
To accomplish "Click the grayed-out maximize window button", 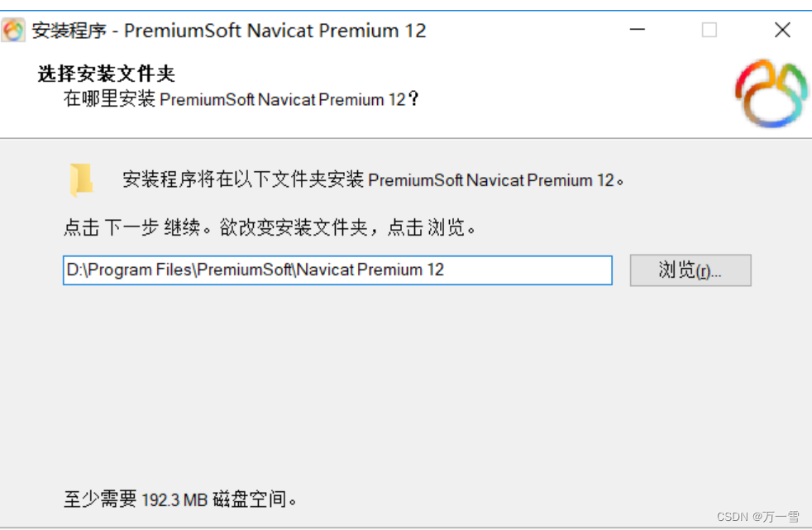I will [709, 30].
